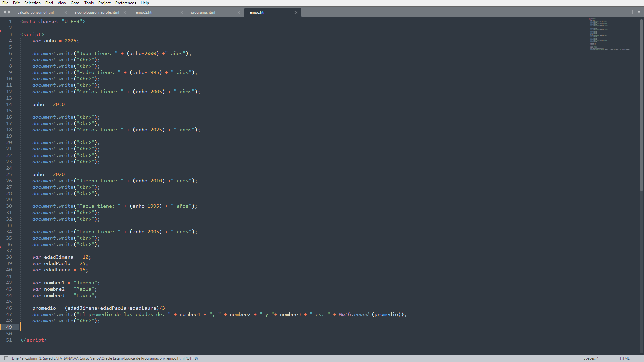Open the Preferences menu
The height and width of the screenshot is (362, 644).
click(125, 3)
